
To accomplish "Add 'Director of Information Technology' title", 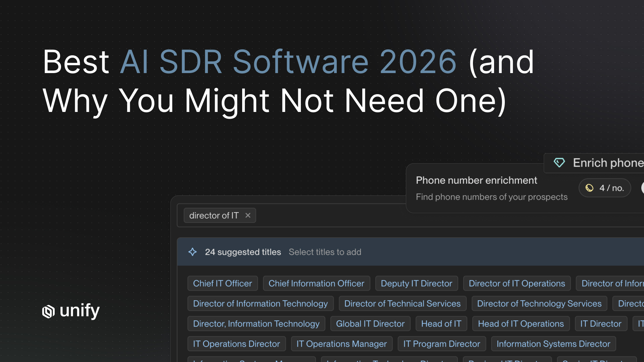I will click(x=260, y=304).
